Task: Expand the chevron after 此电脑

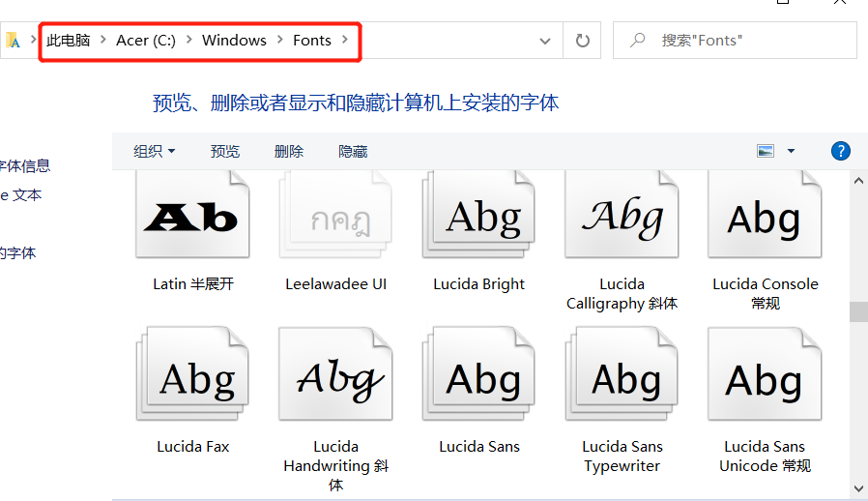Action: (x=103, y=40)
